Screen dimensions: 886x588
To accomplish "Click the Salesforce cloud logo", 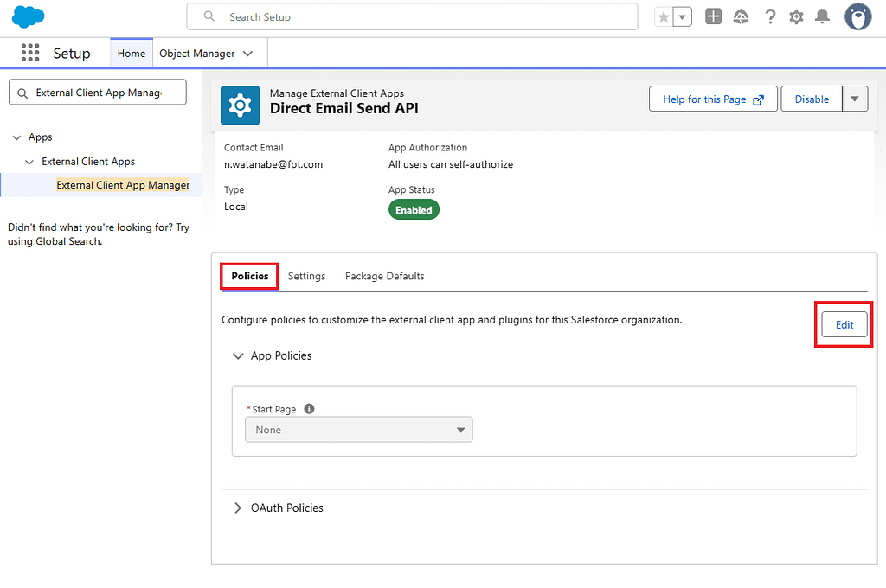I will [x=28, y=17].
